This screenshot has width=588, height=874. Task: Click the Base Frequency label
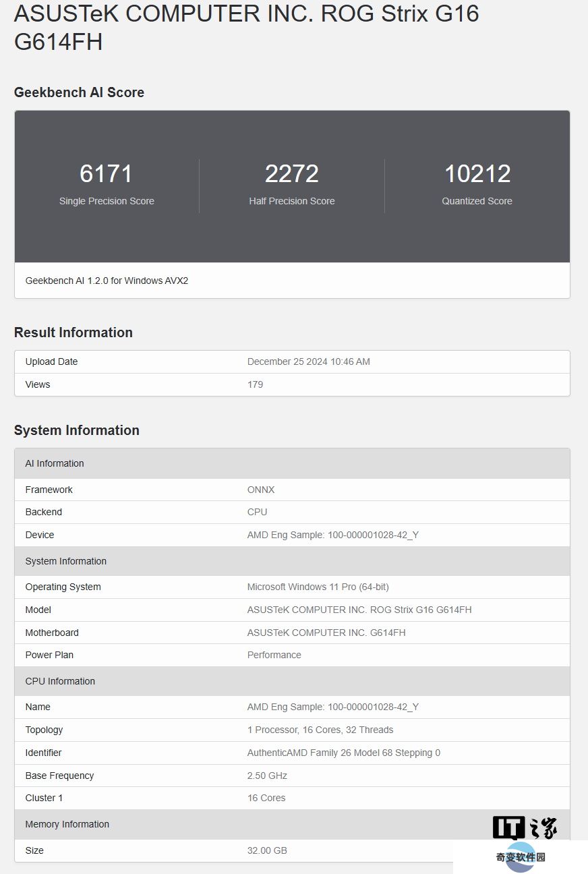[x=59, y=776]
